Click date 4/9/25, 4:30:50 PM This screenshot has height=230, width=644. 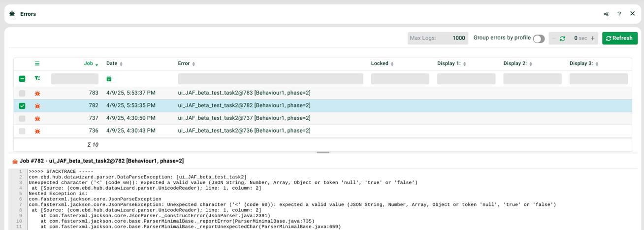(x=131, y=118)
